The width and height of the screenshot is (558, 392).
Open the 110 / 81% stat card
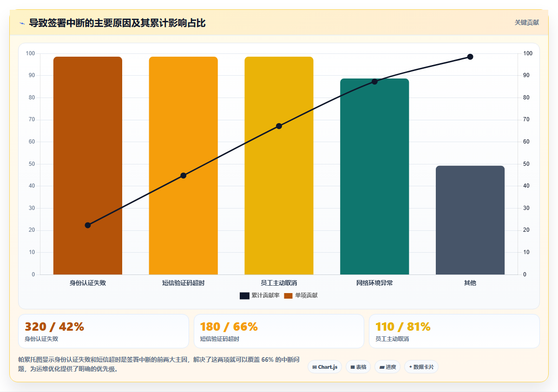click(454, 331)
